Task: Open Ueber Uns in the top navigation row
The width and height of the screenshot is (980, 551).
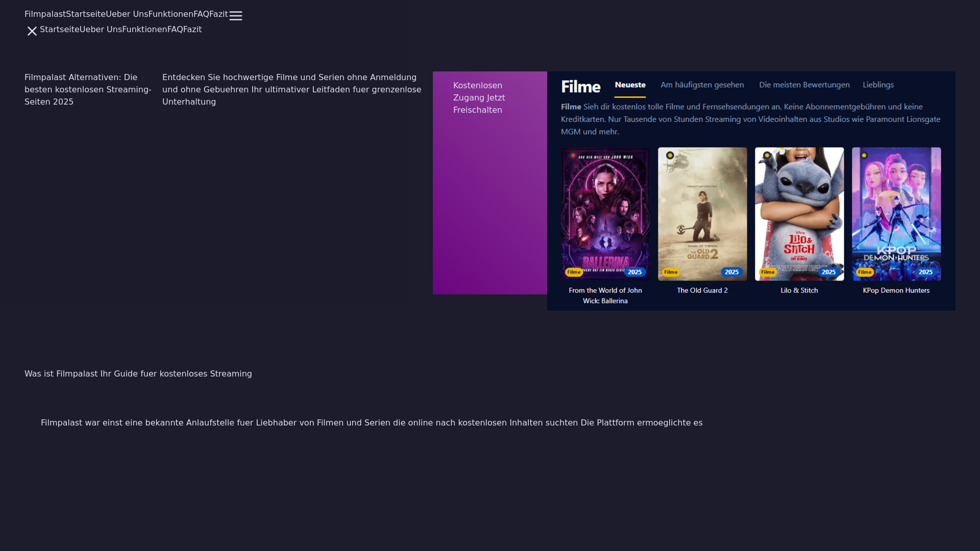Action: pyautogui.click(x=127, y=14)
